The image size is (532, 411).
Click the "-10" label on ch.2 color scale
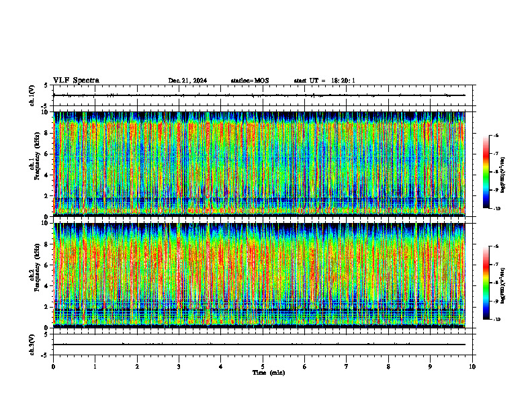click(496, 320)
